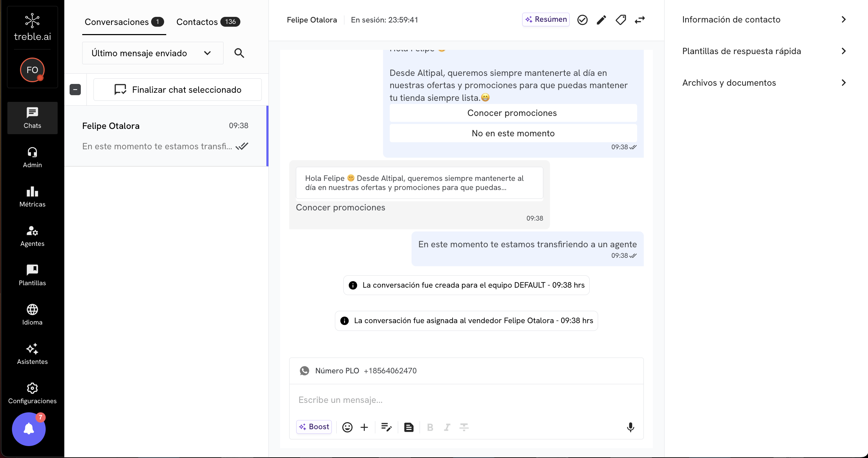Focus the Escribe un mensaje field

(466, 400)
